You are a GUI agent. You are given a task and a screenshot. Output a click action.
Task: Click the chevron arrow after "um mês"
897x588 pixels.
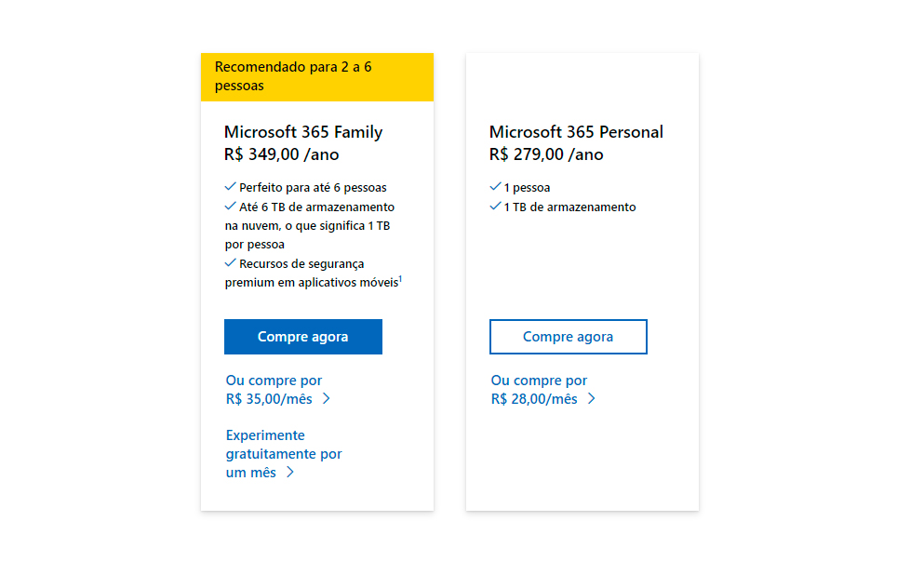tap(290, 473)
